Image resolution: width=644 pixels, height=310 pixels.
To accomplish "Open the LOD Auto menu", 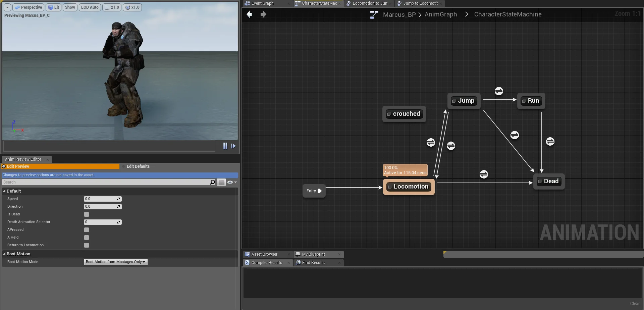I will click(90, 7).
